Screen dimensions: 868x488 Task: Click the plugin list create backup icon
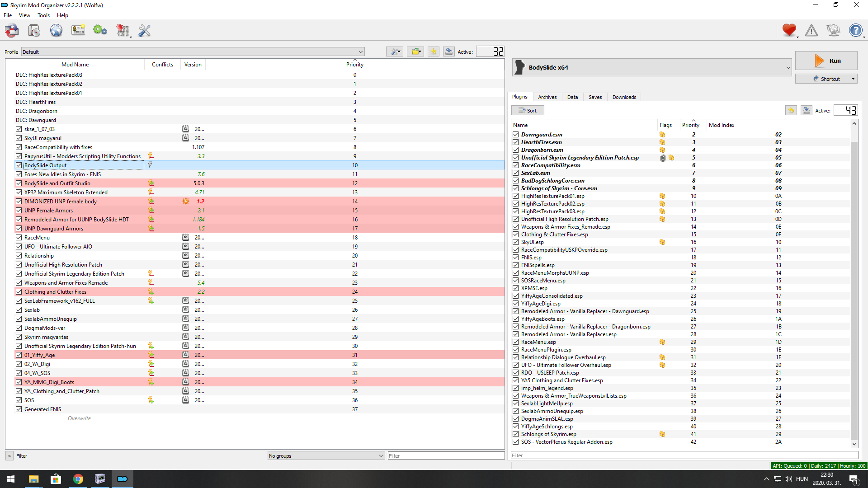(806, 110)
